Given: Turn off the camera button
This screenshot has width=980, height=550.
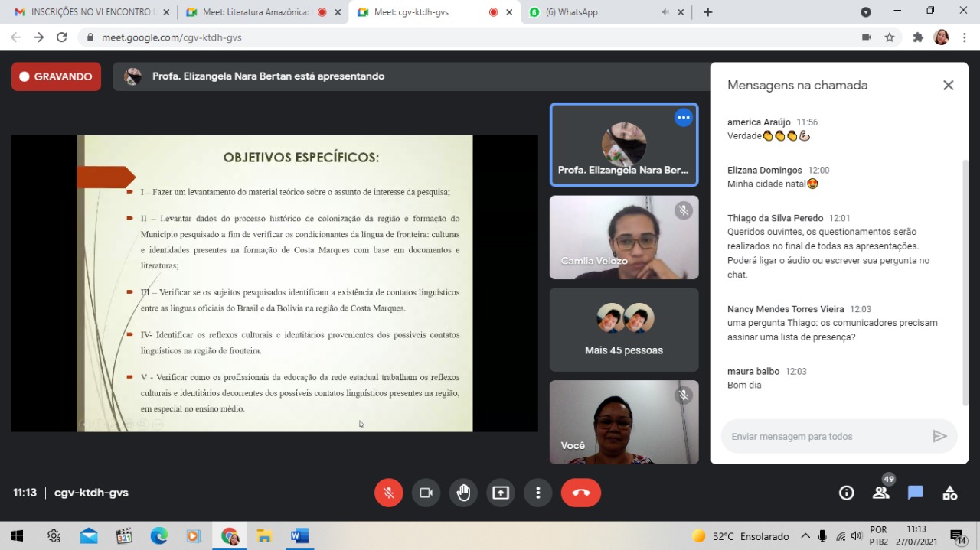Looking at the screenshot, I should point(426,493).
